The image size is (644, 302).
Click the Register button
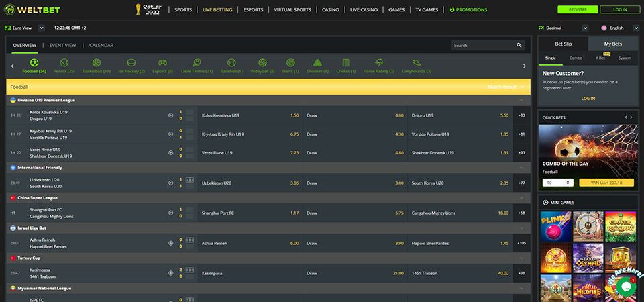(578, 10)
